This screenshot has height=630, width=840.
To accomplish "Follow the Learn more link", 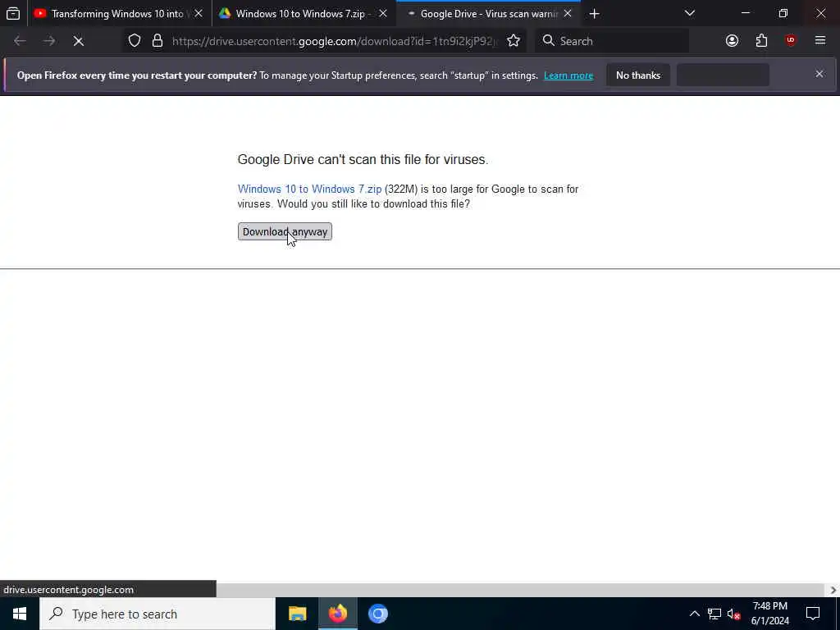I will point(568,75).
